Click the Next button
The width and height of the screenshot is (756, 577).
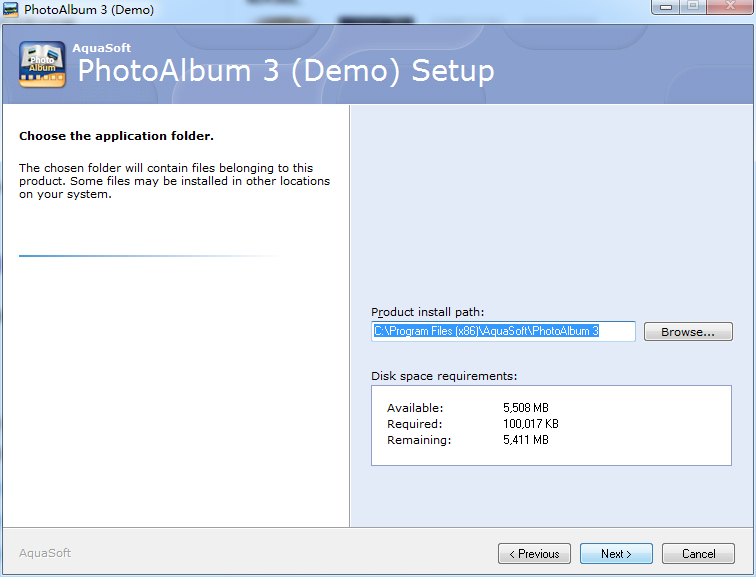[616, 553]
